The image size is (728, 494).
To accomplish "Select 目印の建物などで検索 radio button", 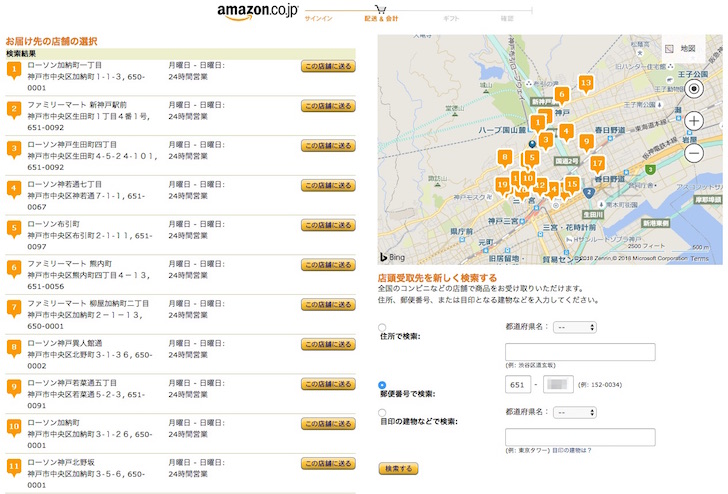I will click(x=382, y=412).
